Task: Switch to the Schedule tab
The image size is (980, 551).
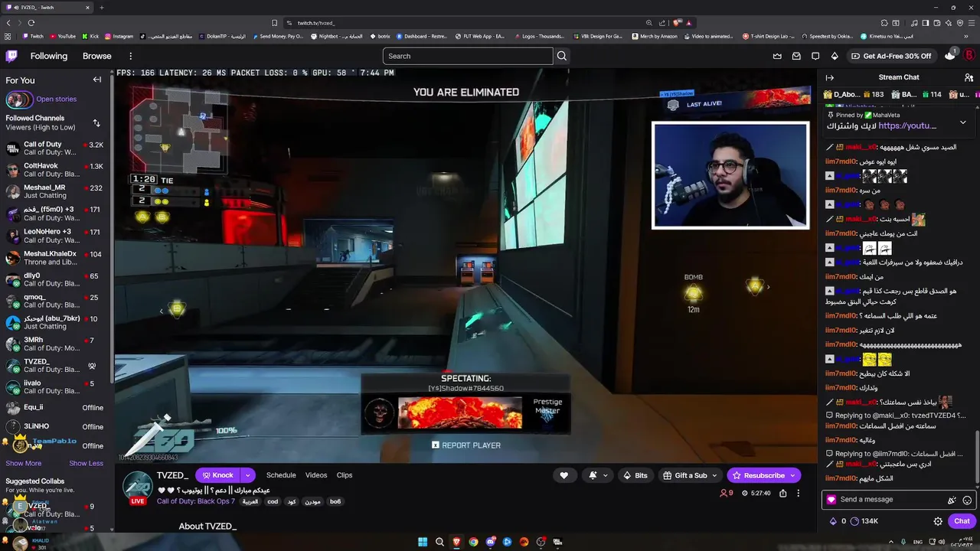Action: point(281,475)
